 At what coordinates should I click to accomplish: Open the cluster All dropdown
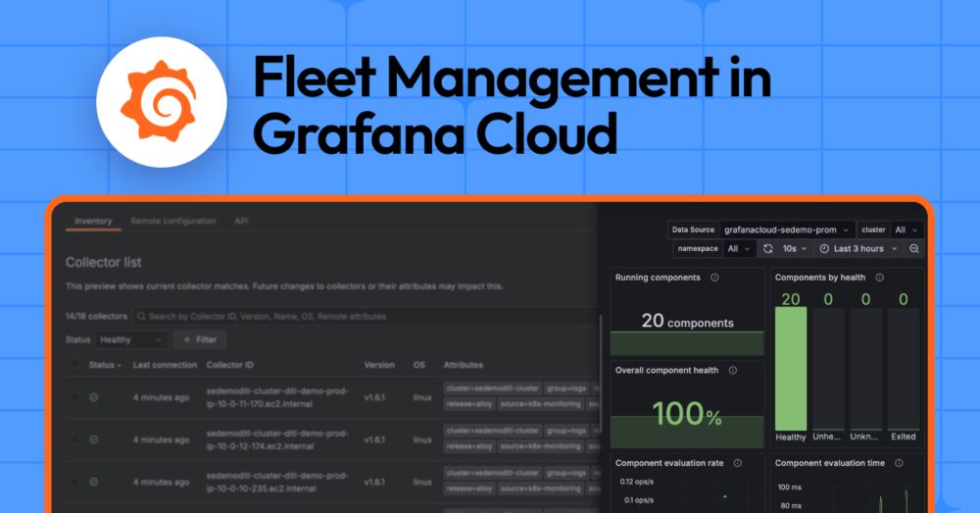pos(906,230)
